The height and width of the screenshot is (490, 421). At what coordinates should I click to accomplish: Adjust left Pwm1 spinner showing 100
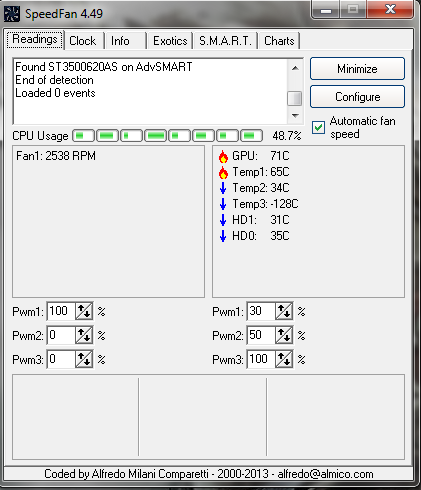point(84,311)
